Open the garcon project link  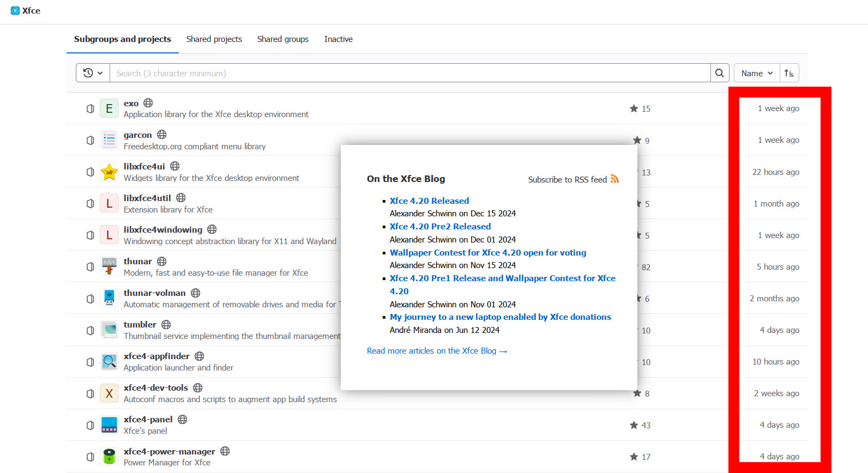[137, 135]
